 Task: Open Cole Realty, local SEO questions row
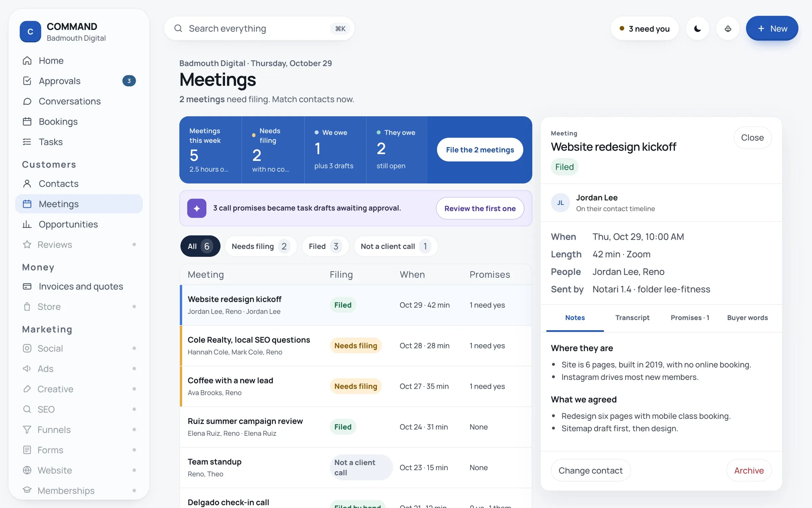356,345
